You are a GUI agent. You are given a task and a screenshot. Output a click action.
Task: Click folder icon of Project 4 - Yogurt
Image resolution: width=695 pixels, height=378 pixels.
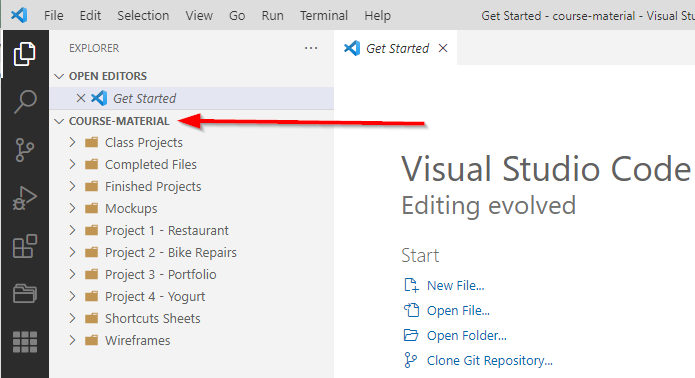pos(91,296)
